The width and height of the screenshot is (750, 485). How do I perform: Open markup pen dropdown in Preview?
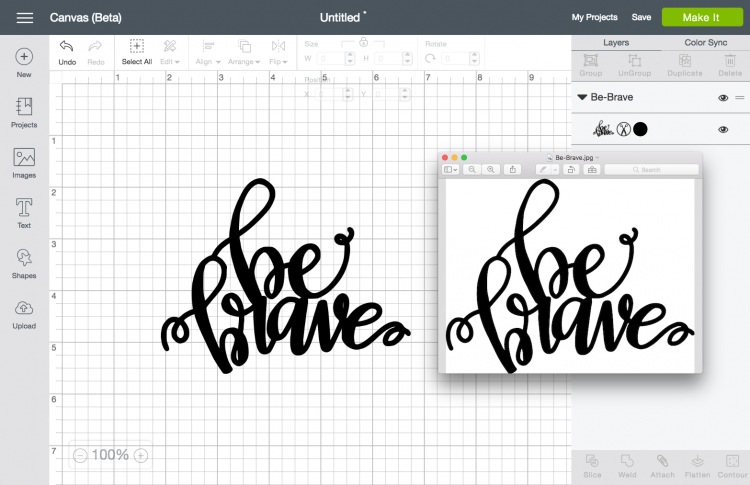555,169
